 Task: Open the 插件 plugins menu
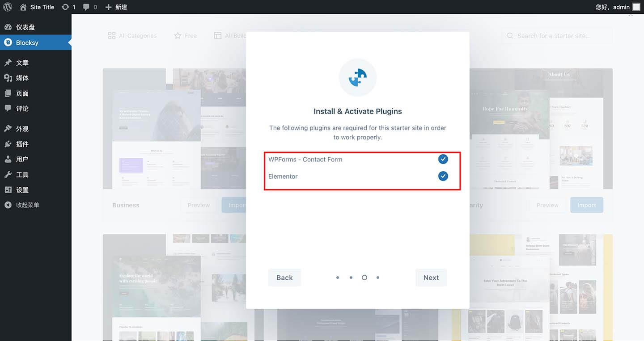pyautogui.click(x=36, y=144)
